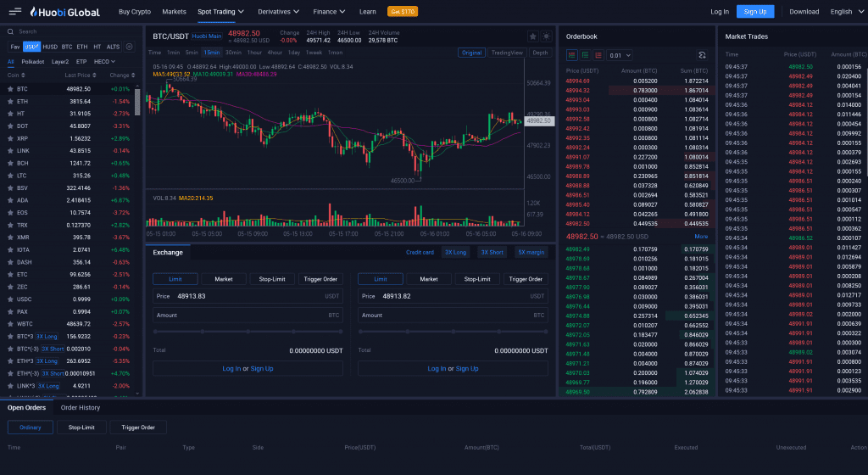This screenshot has height=475, width=868.
Task: Click the sell amount percentage slider
Action: click(x=453, y=332)
